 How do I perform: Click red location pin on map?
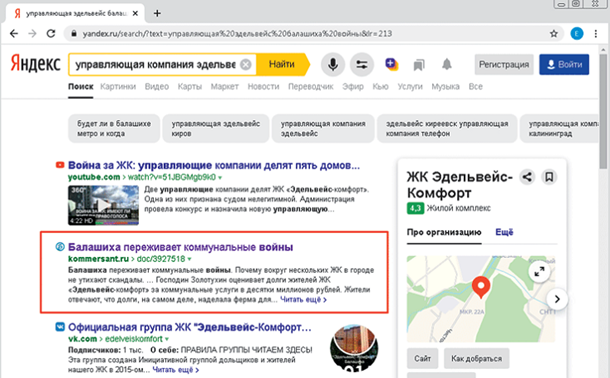pyautogui.click(x=481, y=287)
